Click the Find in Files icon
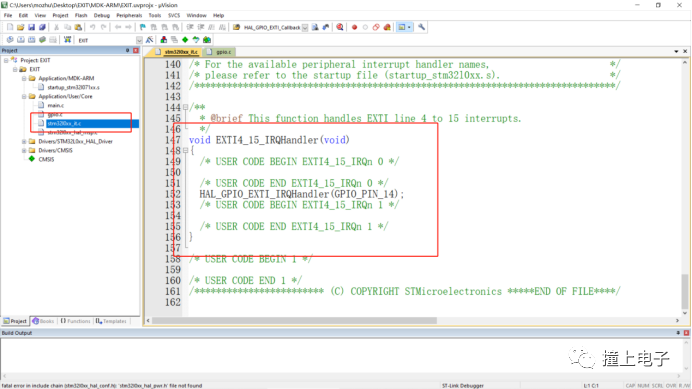Viewport: 692px width, 389px height. click(237, 27)
